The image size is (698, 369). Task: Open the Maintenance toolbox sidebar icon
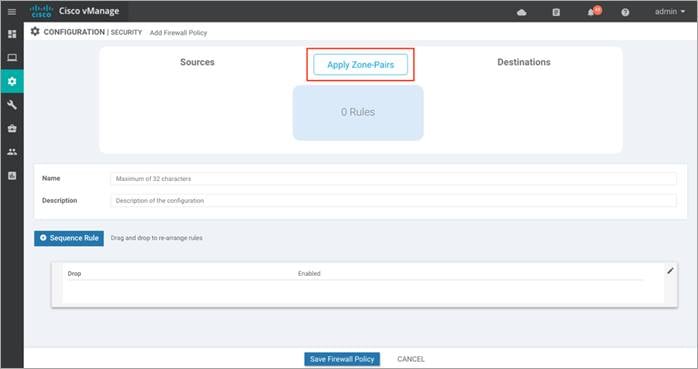tap(12, 128)
